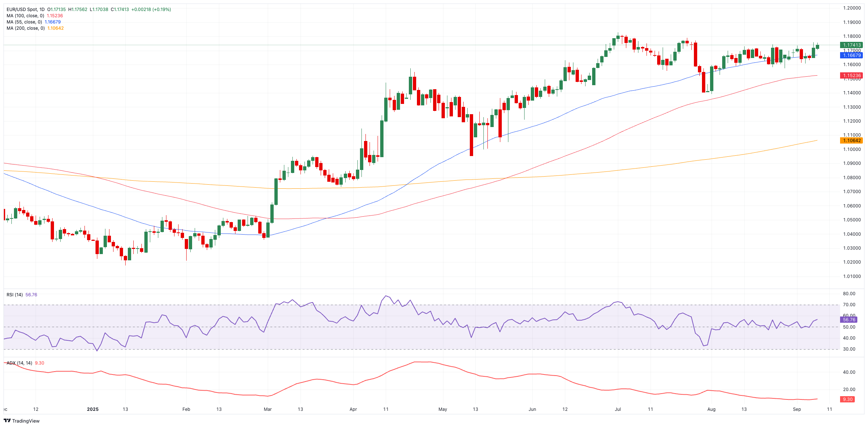Click the blue 1.16679 MA price tag
Screen dimensions: 868x427
point(851,55)
